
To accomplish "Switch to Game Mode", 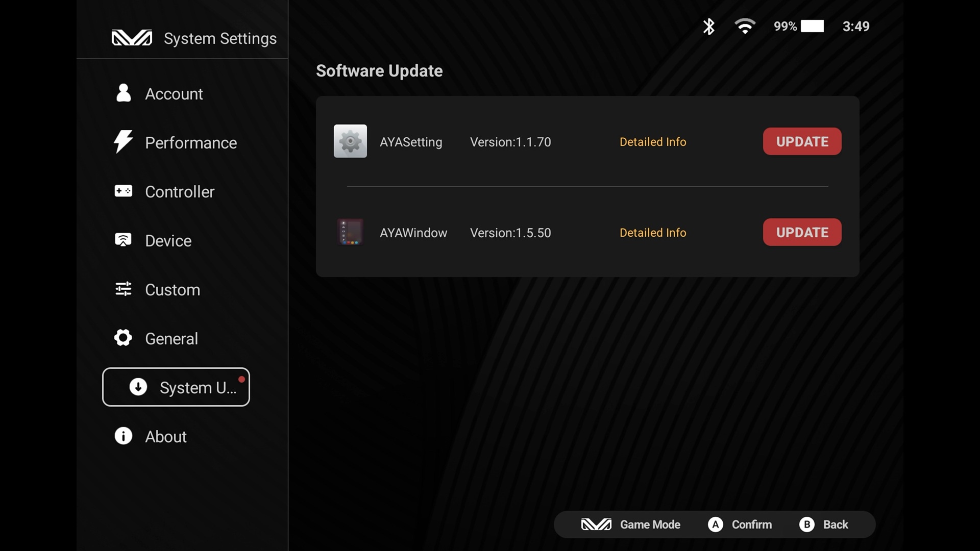I will tap(631, 524).
